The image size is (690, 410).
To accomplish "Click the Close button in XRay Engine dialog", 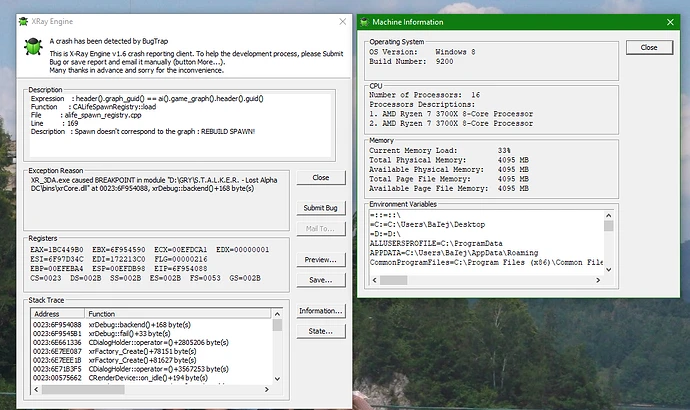I will click(321, 178).
